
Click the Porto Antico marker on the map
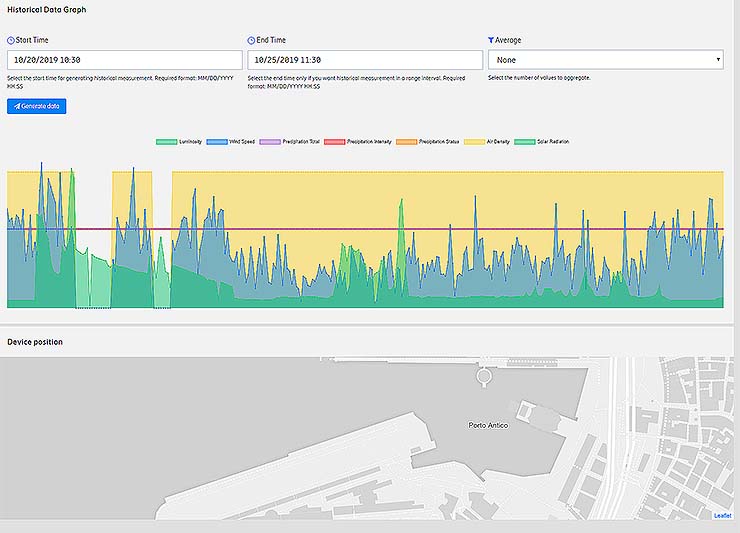click(488, 425)
